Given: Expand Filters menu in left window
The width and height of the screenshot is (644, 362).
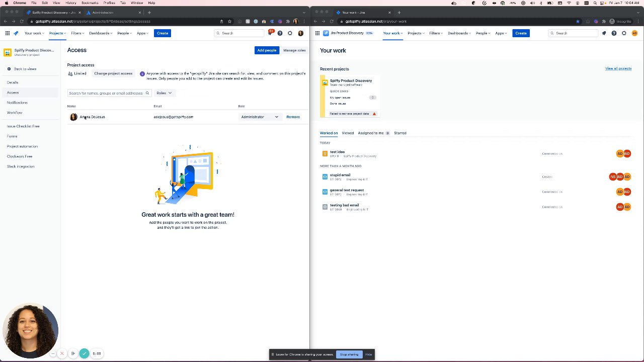Looking at the screenshot, I should (x=77, y=33).
